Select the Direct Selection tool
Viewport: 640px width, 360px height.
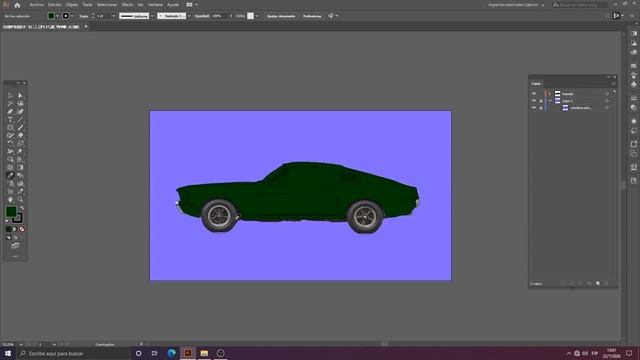20,96
